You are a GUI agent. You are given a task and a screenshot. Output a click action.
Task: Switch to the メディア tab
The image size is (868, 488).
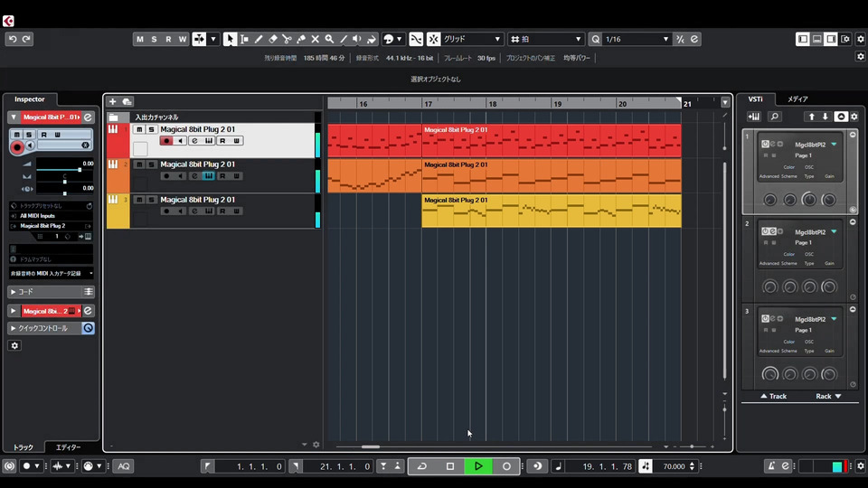point(797,99)
